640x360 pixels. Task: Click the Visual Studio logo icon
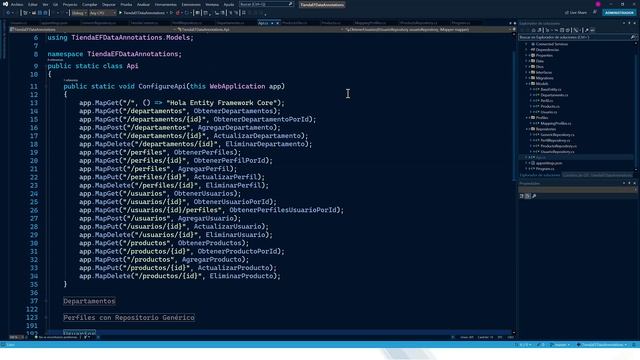click(5, 4)
